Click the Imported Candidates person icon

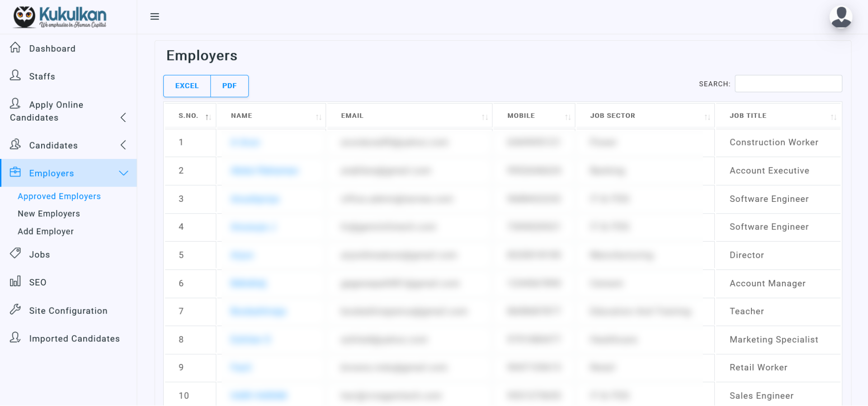pos(15,338)
